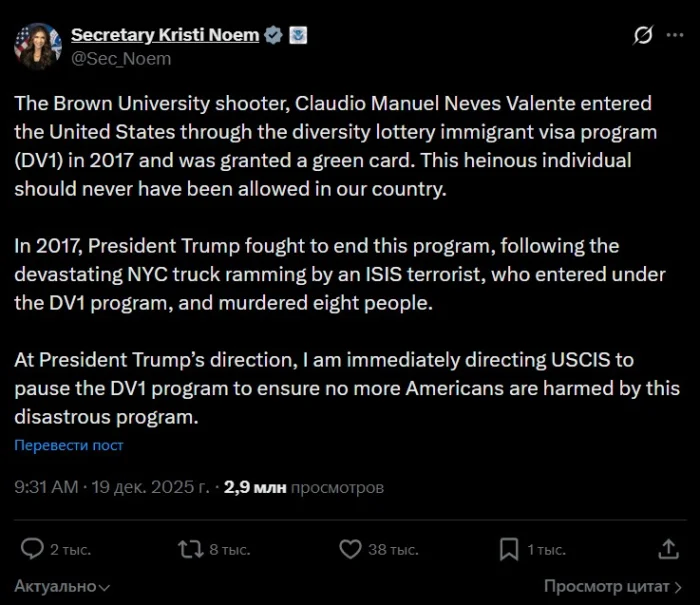Click the reply speech bubble icon
Viewport: 700px width, 605px height.
[33, 548]
